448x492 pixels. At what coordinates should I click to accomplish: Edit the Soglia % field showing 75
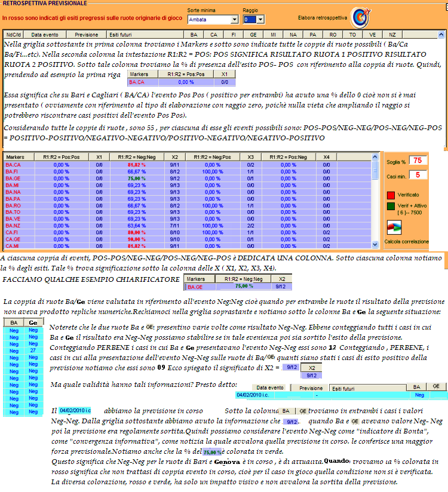click(x=418, y=161)
